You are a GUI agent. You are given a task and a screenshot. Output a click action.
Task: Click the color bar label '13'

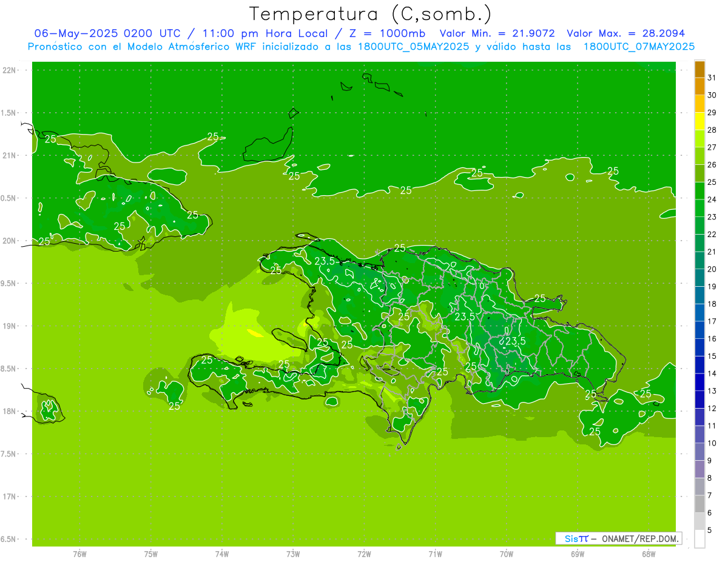coord(712,391)
